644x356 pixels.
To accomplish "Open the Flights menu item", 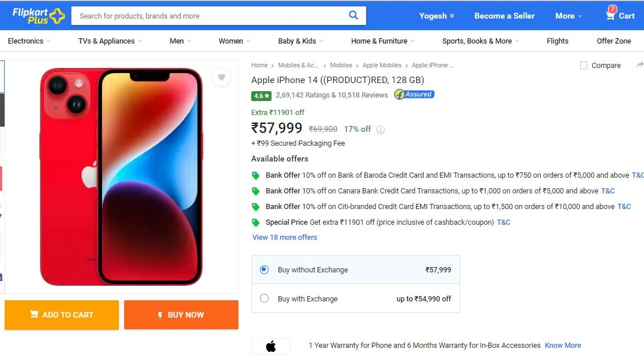I will (x=558, y=41).
